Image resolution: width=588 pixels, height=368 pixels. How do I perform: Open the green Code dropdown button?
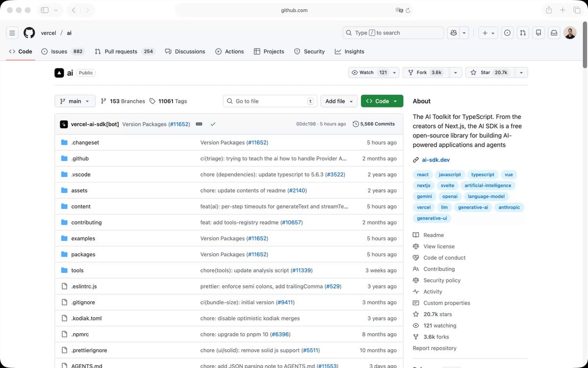click(x=382, y=101)
